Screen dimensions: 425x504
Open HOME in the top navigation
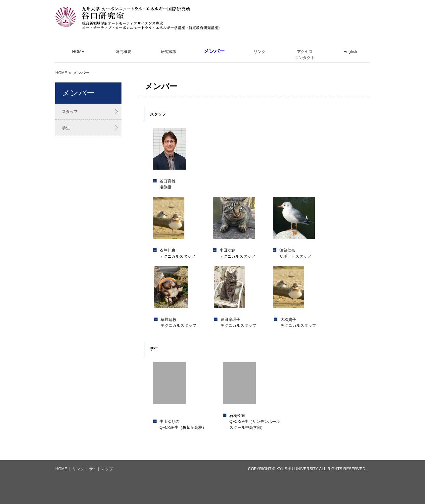[78, 52]
